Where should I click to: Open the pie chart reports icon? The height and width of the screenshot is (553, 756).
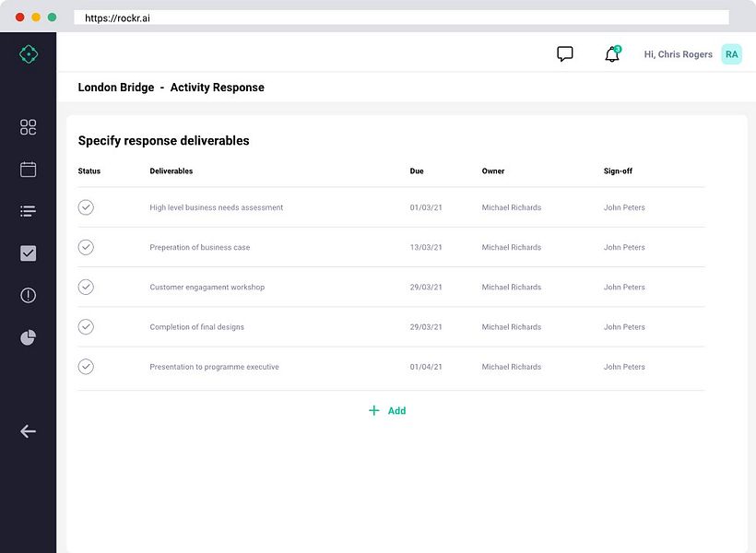click(28, 337)
